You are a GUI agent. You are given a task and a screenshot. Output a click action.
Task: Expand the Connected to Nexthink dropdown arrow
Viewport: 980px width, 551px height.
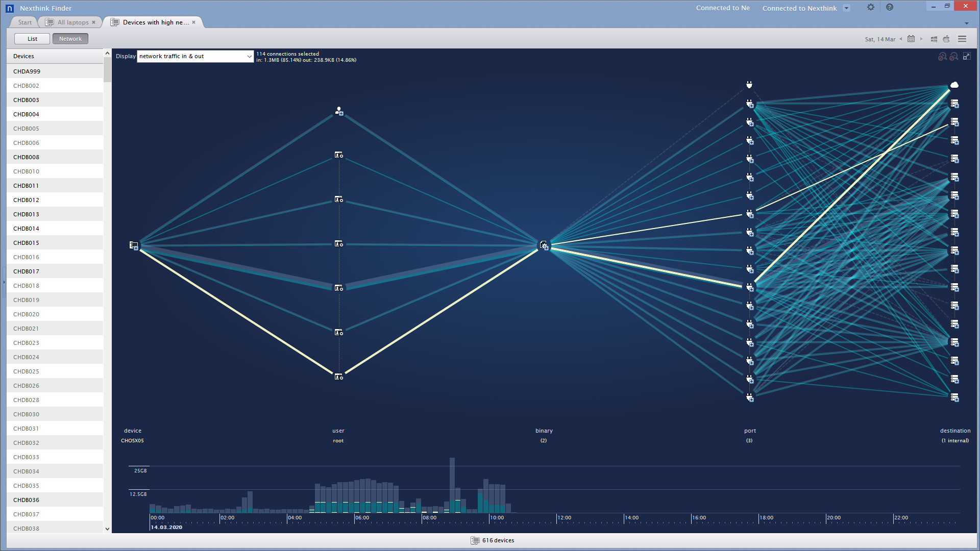[846, 8]
